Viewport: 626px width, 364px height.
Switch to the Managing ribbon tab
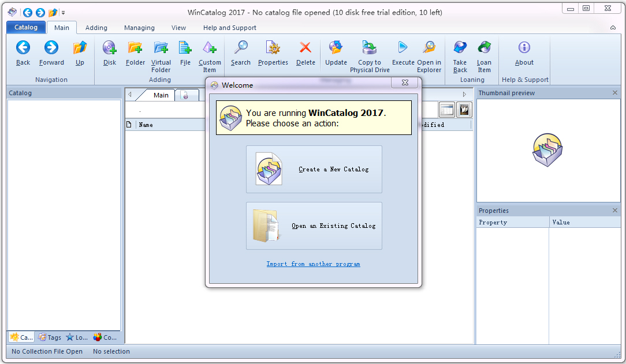(x=139, y=28)
